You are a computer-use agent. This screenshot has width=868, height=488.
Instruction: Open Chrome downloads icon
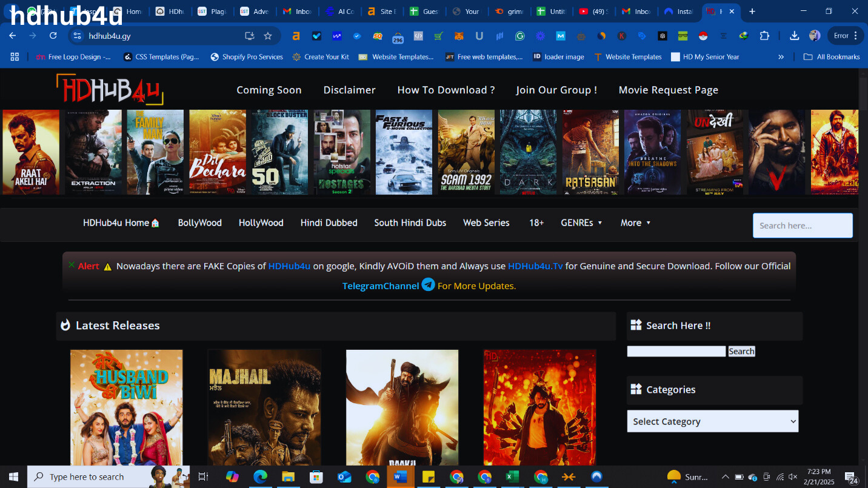[x=794, y=36]
